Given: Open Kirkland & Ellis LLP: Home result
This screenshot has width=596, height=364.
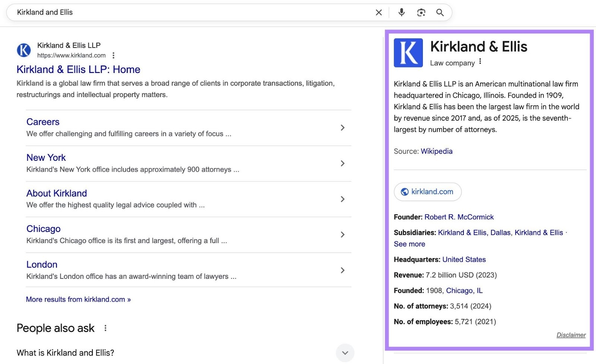Looking at the screenshot, I should pyautogui.click(x=78, y=69).
